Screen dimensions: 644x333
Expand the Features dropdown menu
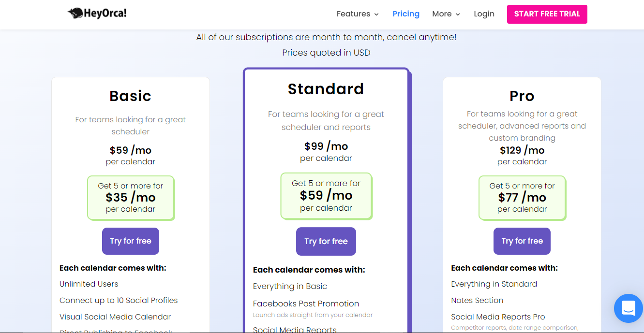click(x=358, y=14)
